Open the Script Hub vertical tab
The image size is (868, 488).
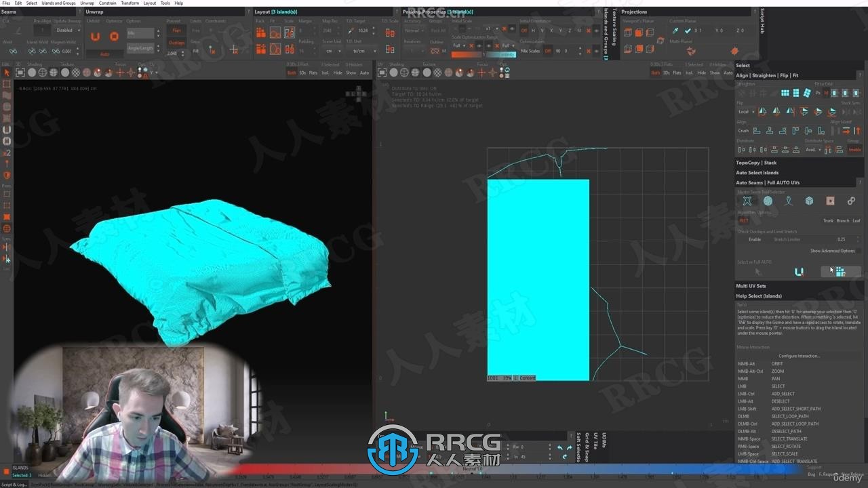click(x=762, y=22)
